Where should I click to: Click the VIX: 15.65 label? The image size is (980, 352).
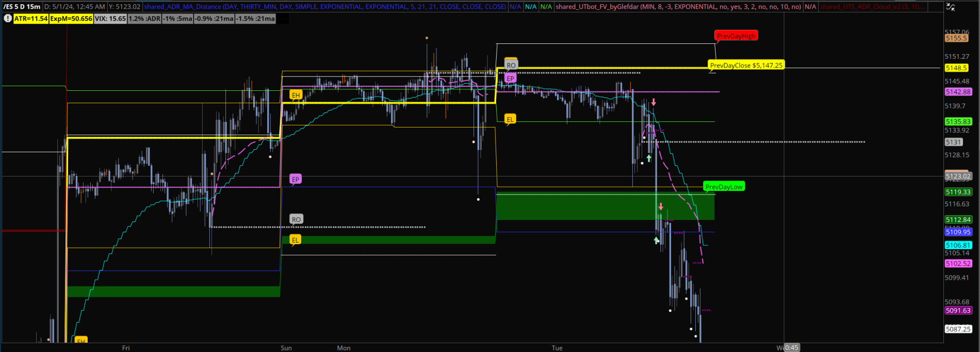click(x=110, y=19)
